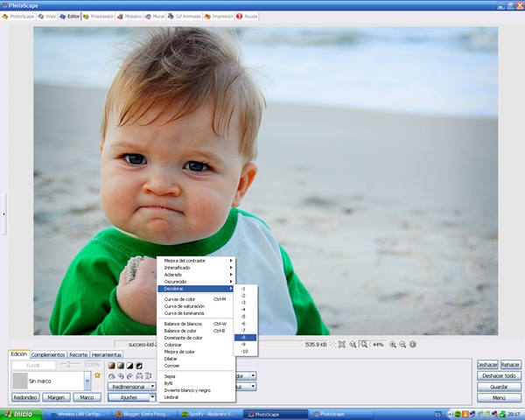Open the Sin marco frame dropdown
Screen dimensions: 525x420
[x=87, y=381]
